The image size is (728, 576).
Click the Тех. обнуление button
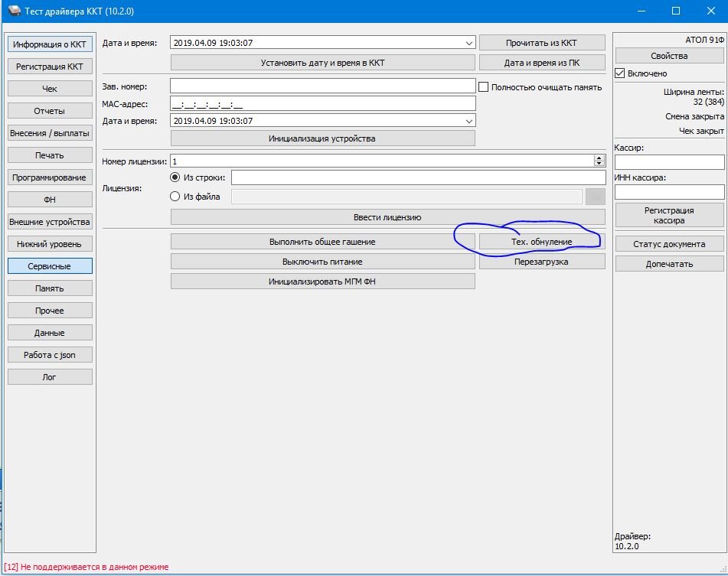[x=542, y=242]
